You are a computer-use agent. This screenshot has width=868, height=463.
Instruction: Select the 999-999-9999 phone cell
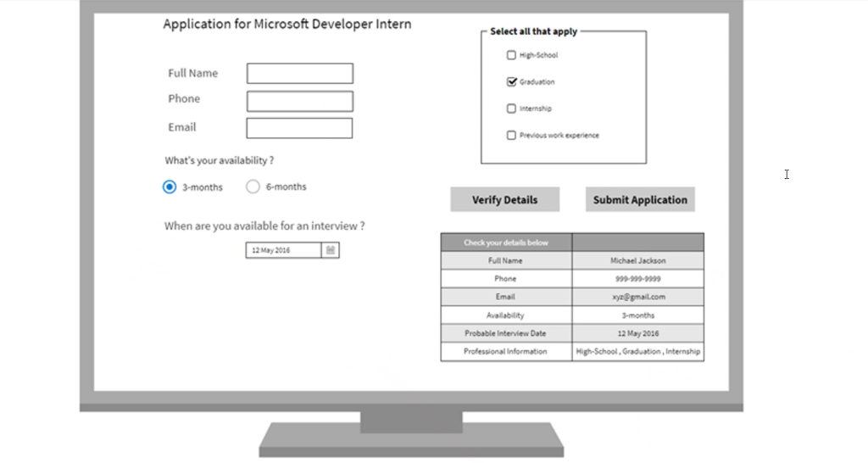[637, 279]
